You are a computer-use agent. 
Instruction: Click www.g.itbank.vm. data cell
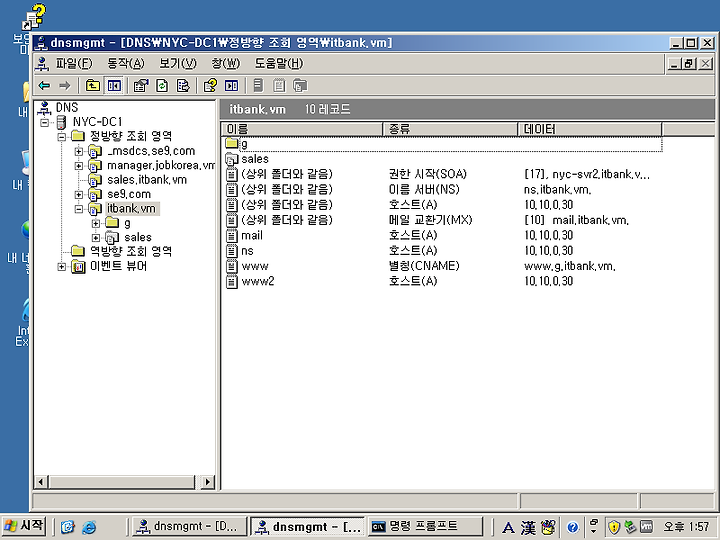pos(569,266)
